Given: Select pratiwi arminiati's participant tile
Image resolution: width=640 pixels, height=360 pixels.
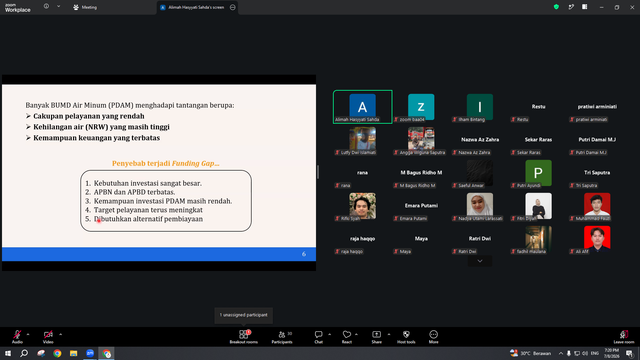Looking at the screenshot, I should (597, 107).
